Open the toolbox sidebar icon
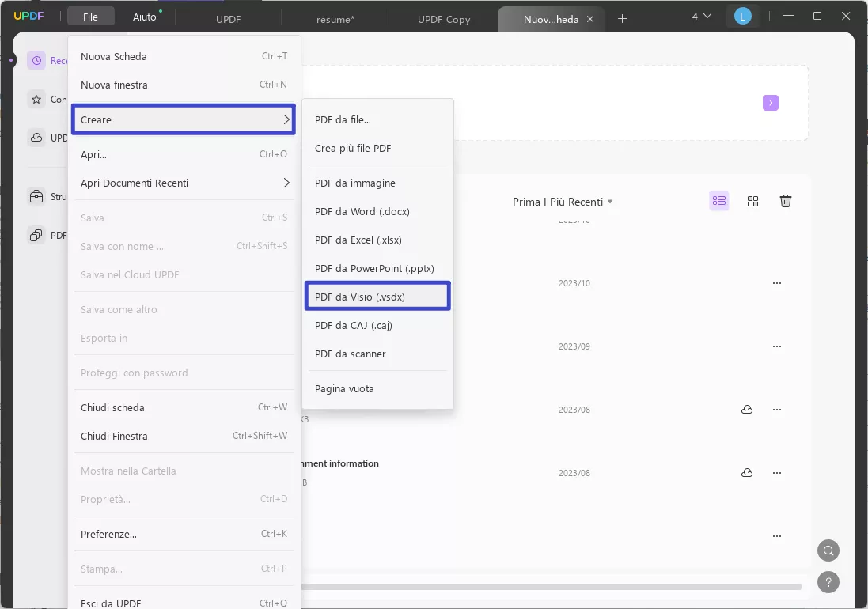The height and width of the screenshot is (609, 868). point(36,196)
